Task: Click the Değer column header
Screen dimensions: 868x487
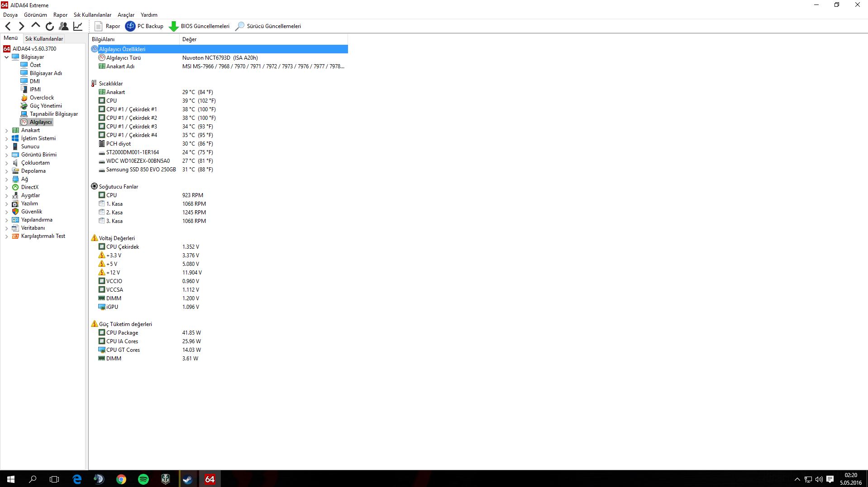Action: pos(264,39)
